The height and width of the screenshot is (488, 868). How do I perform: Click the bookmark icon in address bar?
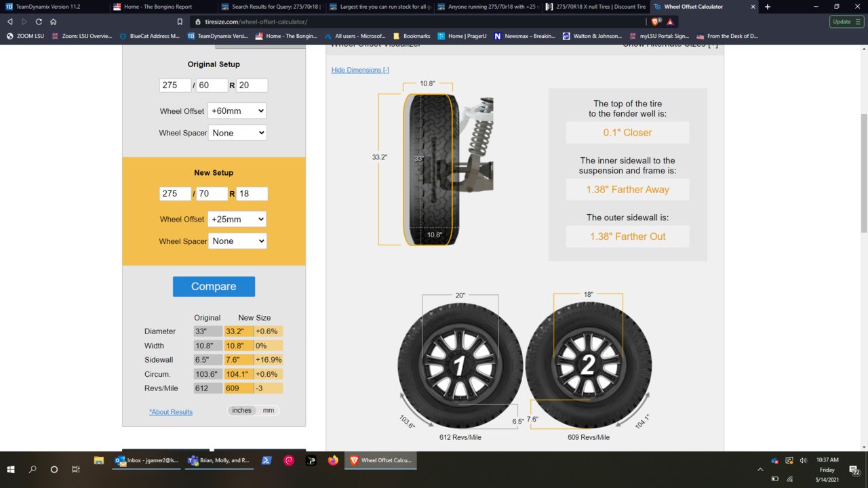point(179,22)
